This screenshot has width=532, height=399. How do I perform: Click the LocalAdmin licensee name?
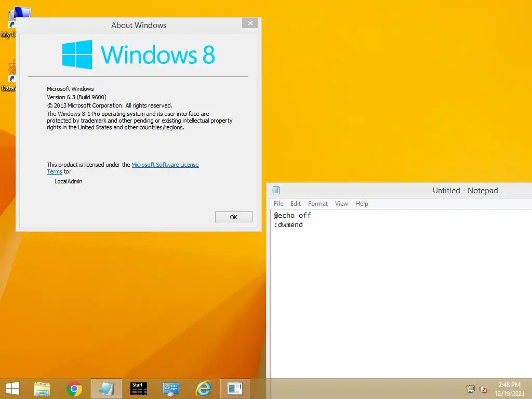tap(69, 181)
